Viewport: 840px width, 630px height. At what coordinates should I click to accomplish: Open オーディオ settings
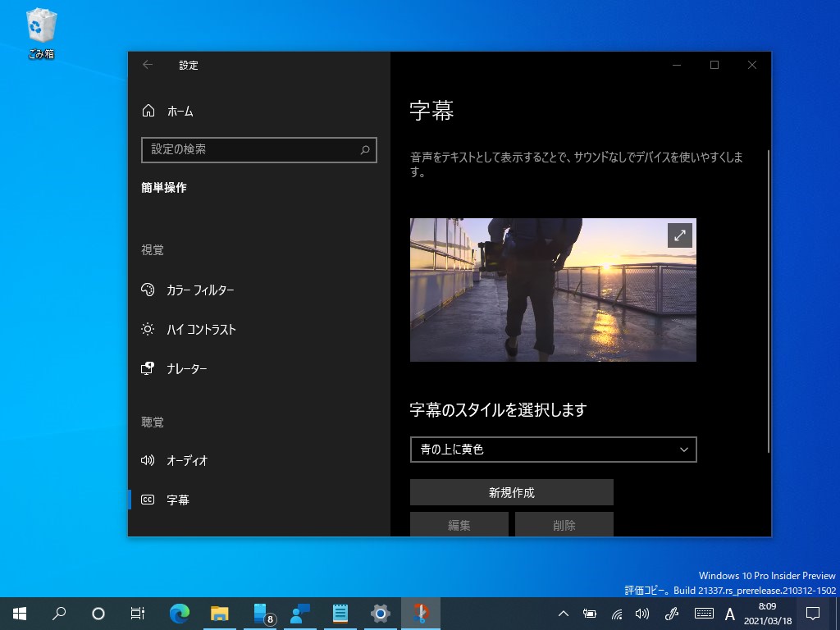tap(148, 460)
